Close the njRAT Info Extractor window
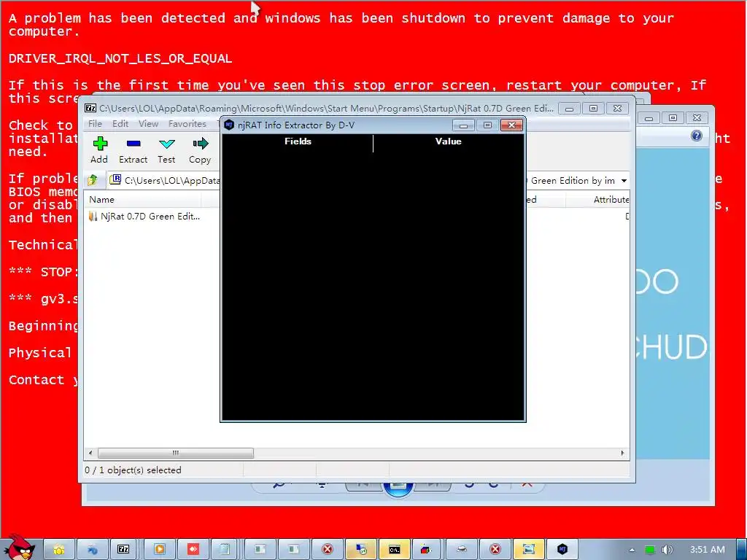Viewport: 747px width, 560px height. coord(511,125)
